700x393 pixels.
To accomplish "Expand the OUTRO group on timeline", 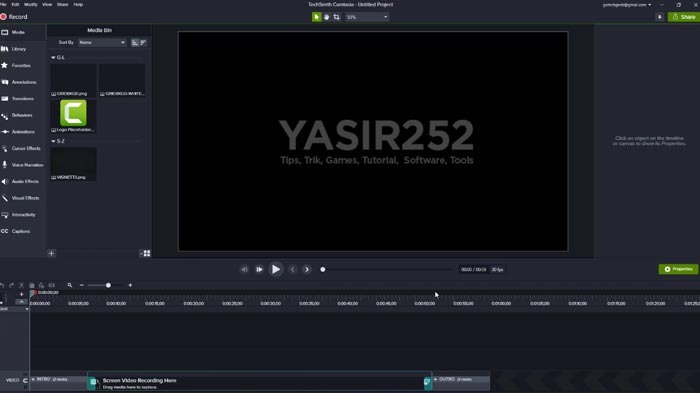I will [x=436, y=379].
